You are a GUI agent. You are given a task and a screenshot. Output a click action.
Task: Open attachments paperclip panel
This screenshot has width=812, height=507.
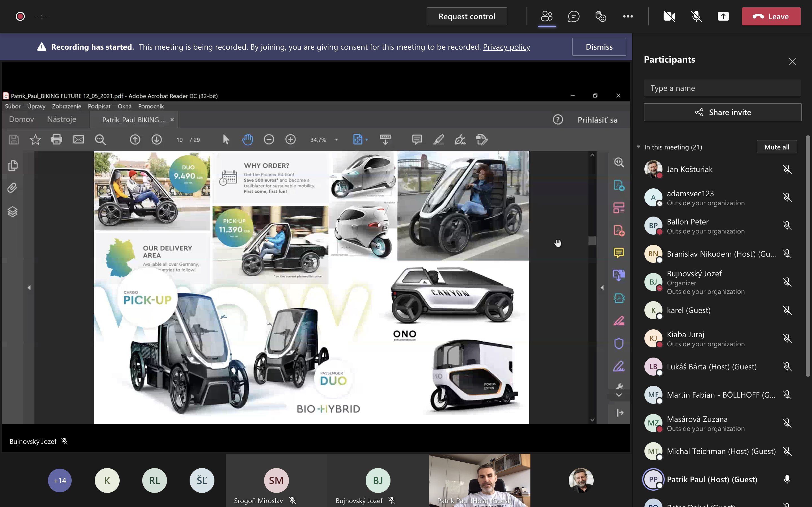coord(12,188)
